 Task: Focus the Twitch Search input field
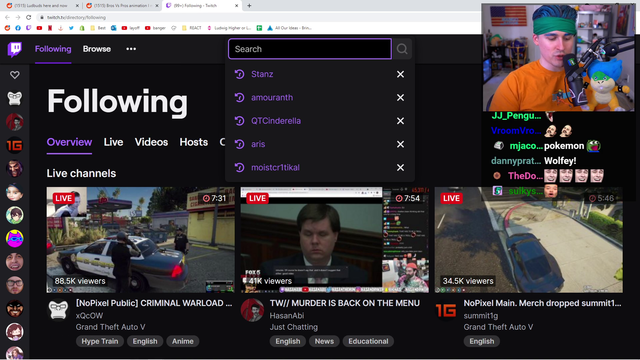click(310, 49)
